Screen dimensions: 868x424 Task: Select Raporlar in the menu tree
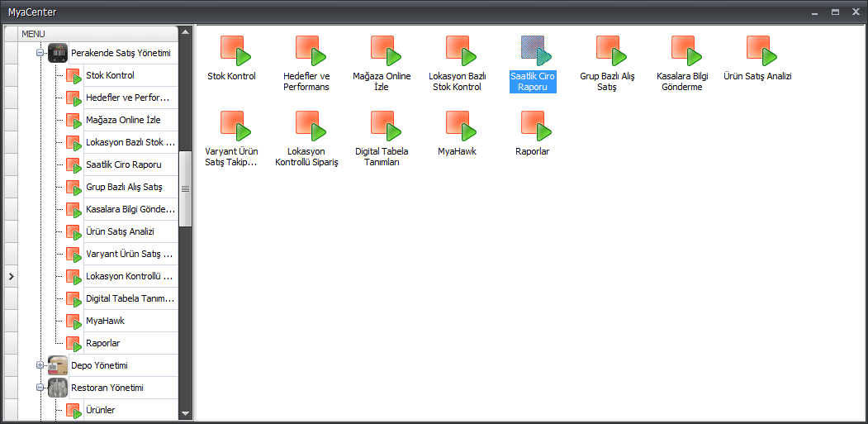103,343
